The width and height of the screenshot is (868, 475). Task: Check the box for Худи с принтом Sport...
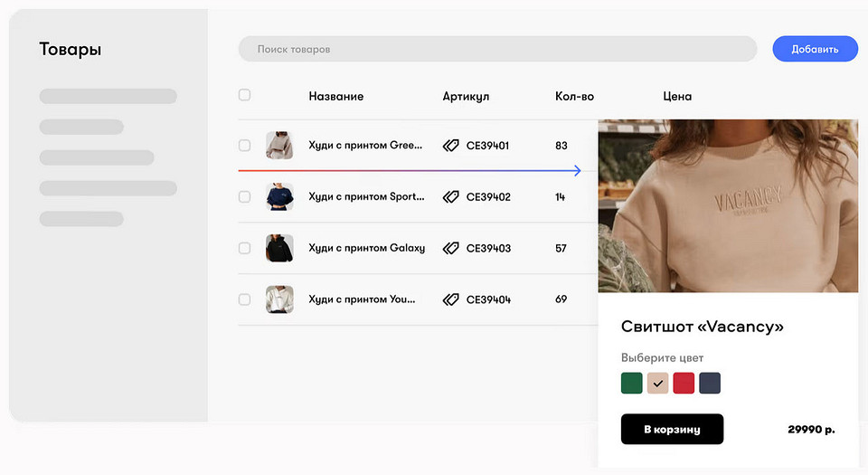[244, 196]
